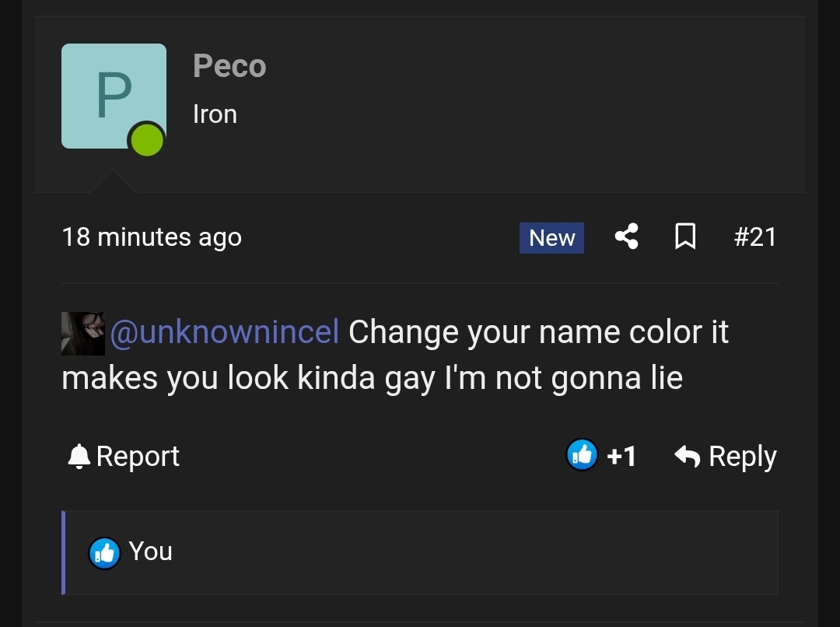Open the share options for this post
This screenshot has height=627, width=840.
626,236
